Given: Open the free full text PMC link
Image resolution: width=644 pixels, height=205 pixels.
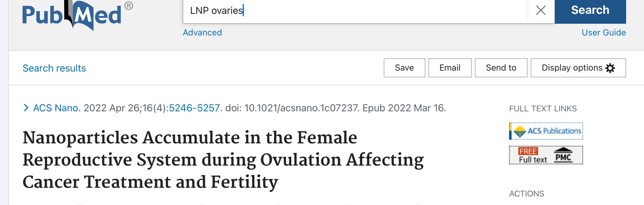Looking at the screenshot, I should click(x=546, y=155).
